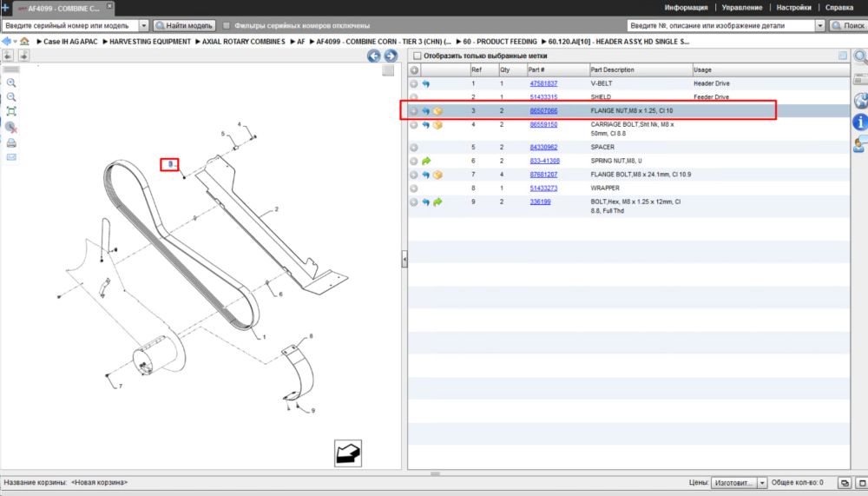Expand the panel using the right-arrow toolbar icon
The height and width of the screenshot is (496, 868).
point(23,56)
